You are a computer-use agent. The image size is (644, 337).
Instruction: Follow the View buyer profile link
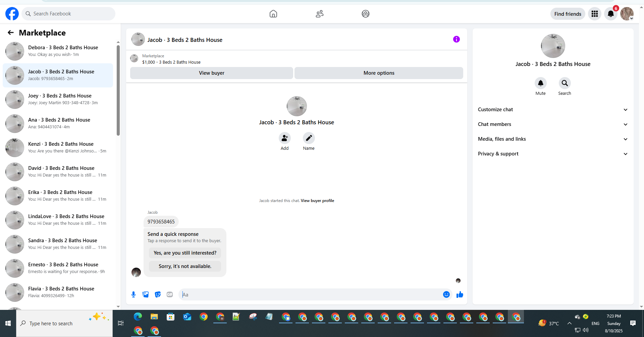317,201
